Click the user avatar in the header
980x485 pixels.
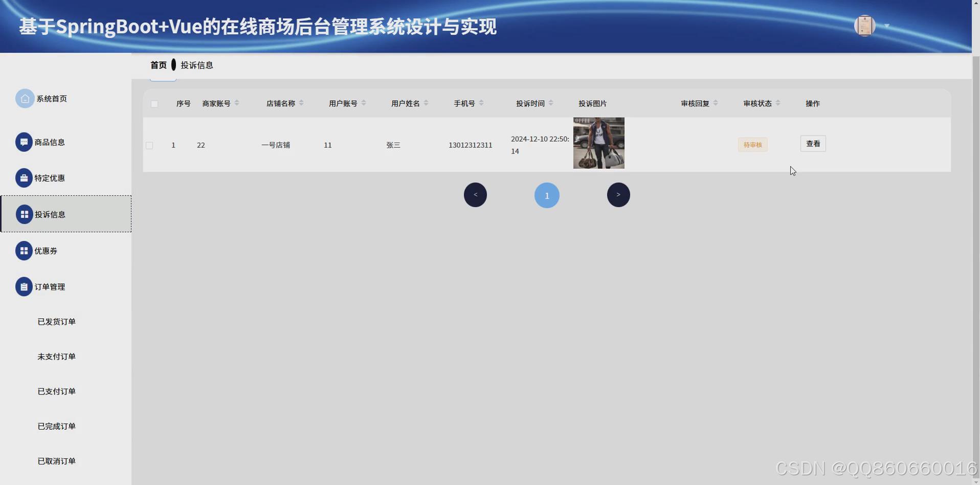tap(864, 26)
